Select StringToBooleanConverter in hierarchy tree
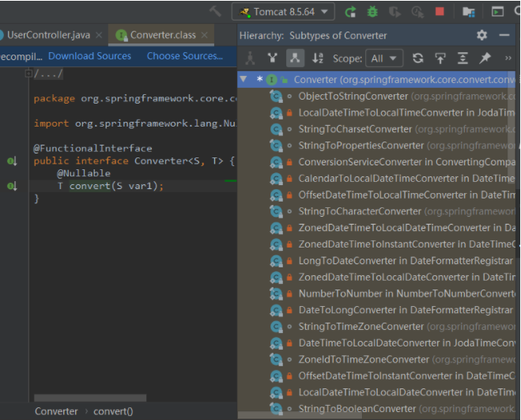 357,409
